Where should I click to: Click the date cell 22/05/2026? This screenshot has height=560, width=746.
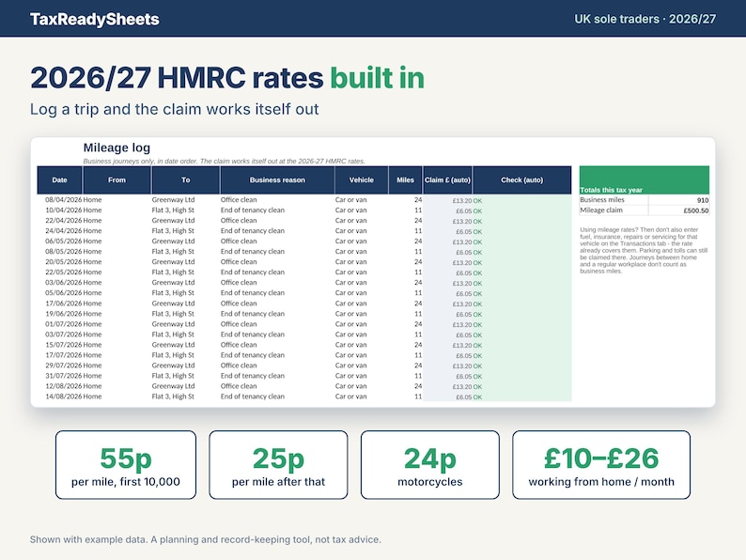63,272
